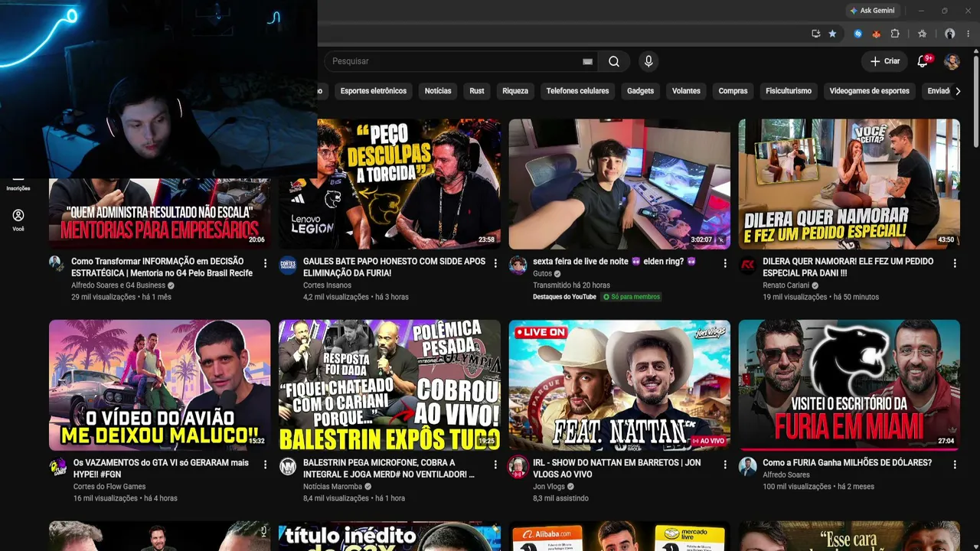The width and height of the screenshot is (980, 551).
Task: Open Alfredo Soares avatar beside FURIA video
Action: 748,466
